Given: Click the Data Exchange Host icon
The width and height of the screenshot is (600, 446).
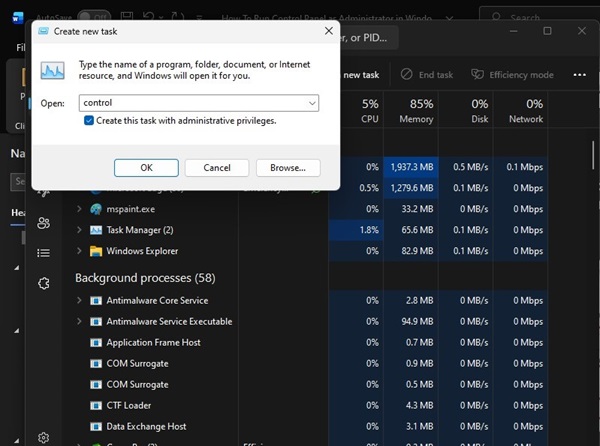Looking at the screenshot, I should click(x=96, y=426).
